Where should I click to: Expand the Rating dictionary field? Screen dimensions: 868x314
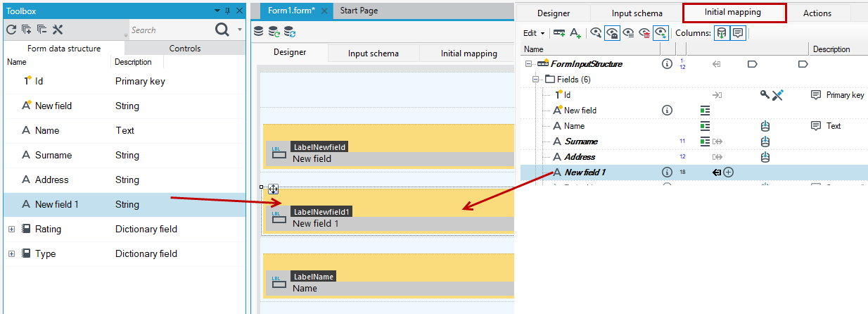pyautogui.click(x=11, y=229)
